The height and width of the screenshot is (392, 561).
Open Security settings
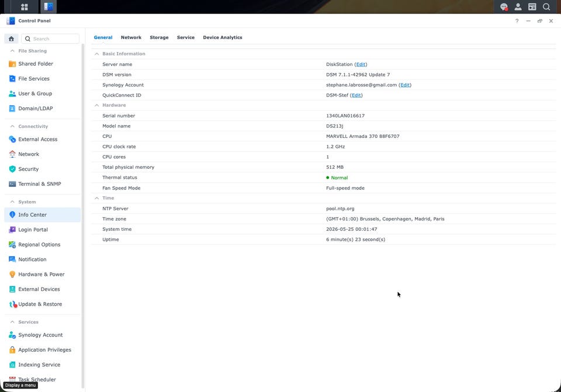[x=43, y=169]
